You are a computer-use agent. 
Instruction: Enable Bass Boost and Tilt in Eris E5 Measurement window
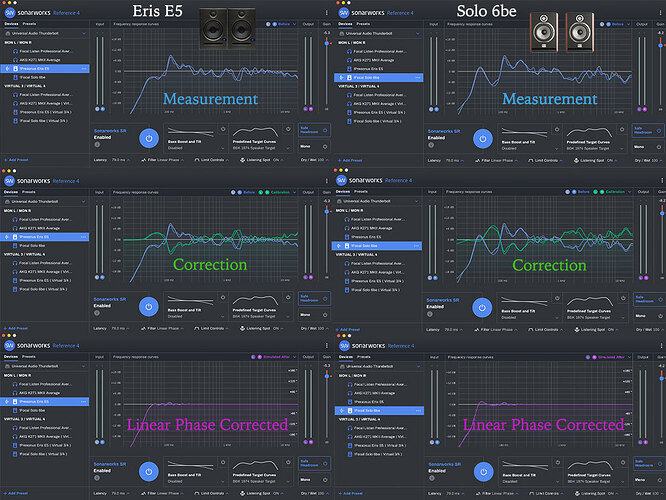point(223,129)
